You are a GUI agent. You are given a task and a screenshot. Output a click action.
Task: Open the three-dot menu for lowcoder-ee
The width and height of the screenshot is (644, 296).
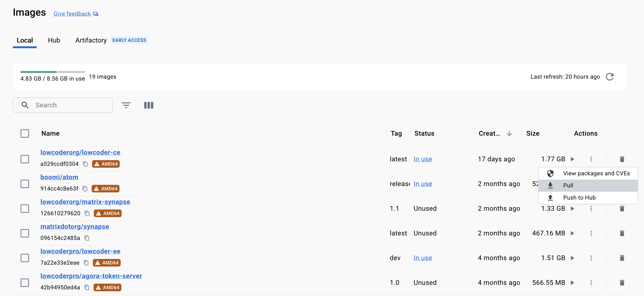591,258
